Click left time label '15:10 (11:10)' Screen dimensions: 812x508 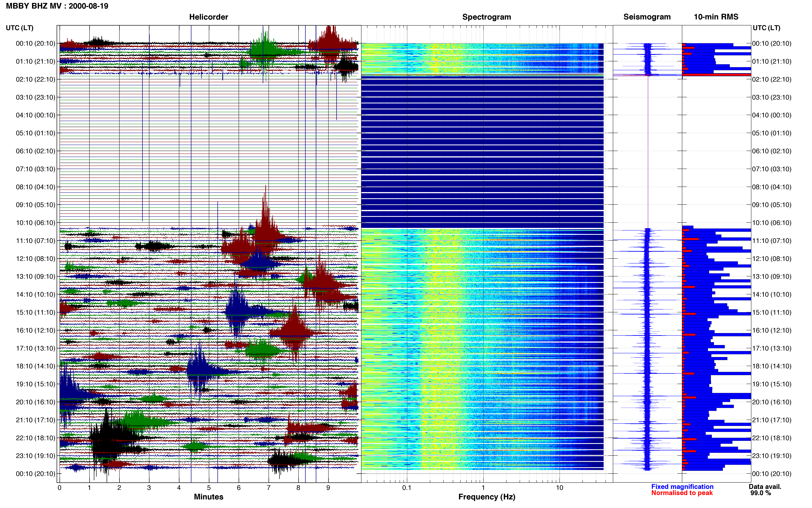(36, 313)
